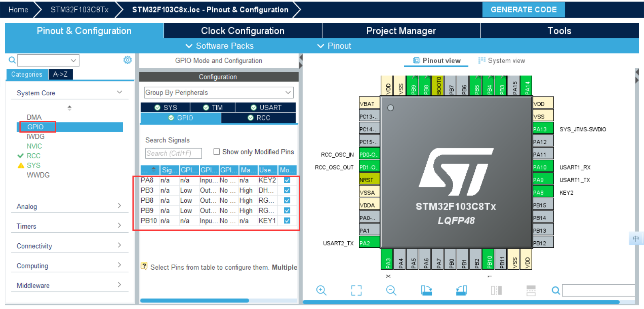Image resolution: width=644 pixels, height=309 pixels.
Task: Click horizontal scrollbar under pinout view
Action: [x=461, y=302]
